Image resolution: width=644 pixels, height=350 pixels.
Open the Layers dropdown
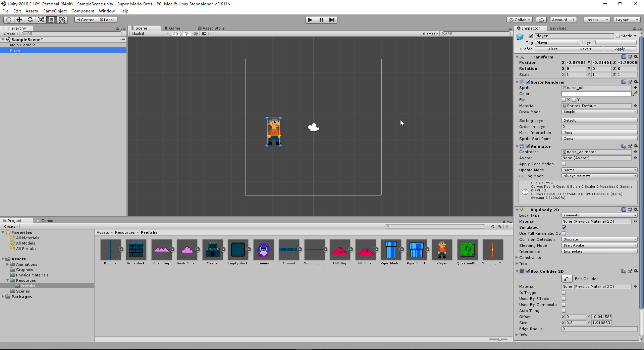coord(597,20)
